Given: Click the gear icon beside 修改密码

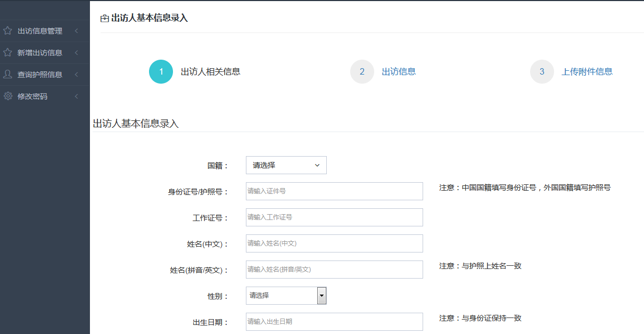Looking at the screenshot, I should 7,96.
